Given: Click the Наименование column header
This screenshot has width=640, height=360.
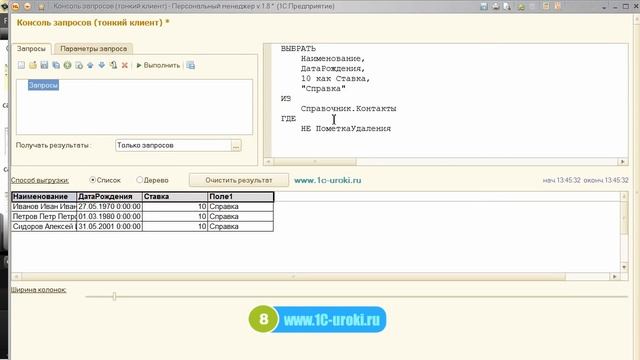Looking at the screenshot, I should [x=44, y=197].
